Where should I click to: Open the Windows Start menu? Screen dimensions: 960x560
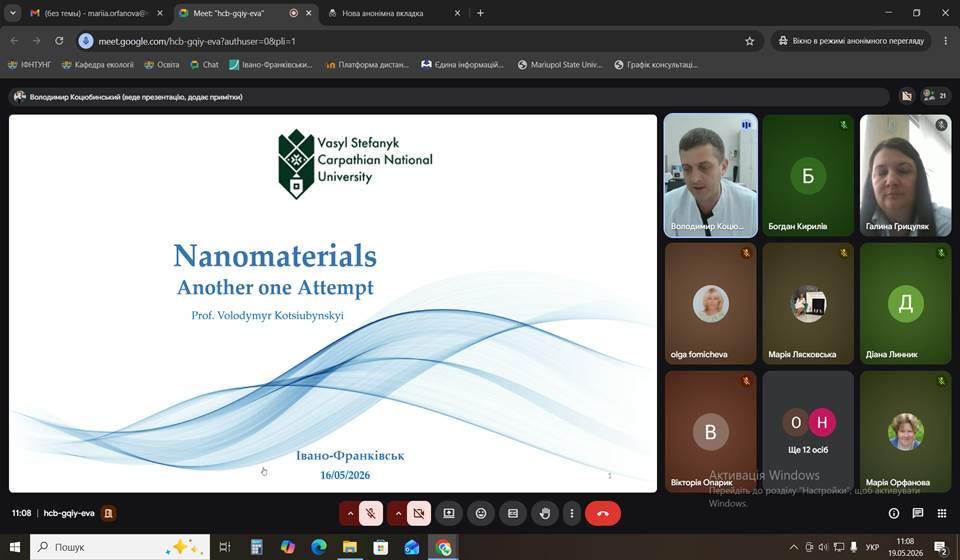coord(14,547)
